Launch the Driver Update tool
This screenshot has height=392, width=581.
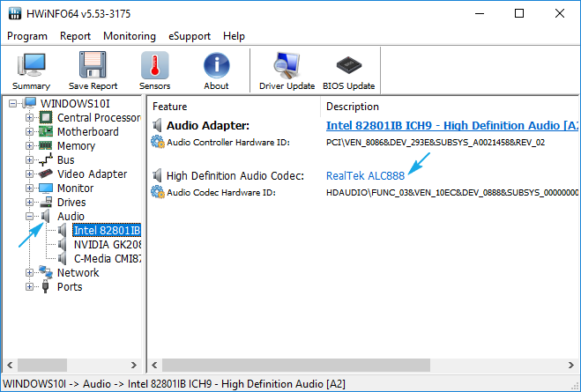[x=287, y=70]
